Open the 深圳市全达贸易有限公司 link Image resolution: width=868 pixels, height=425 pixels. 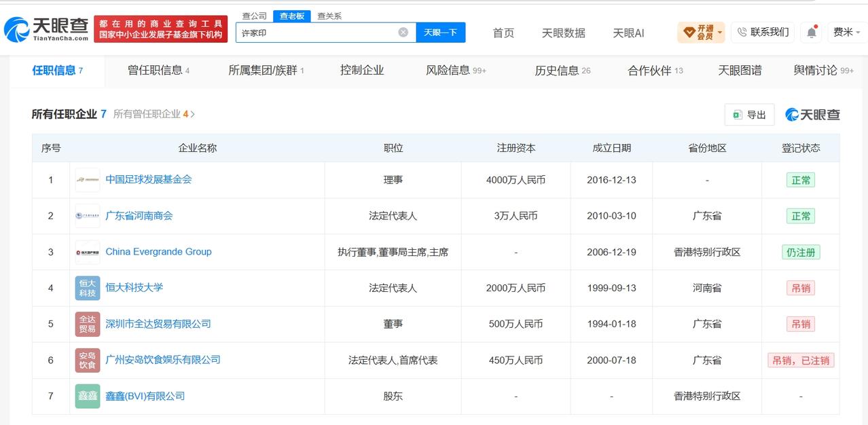[158, 324]
